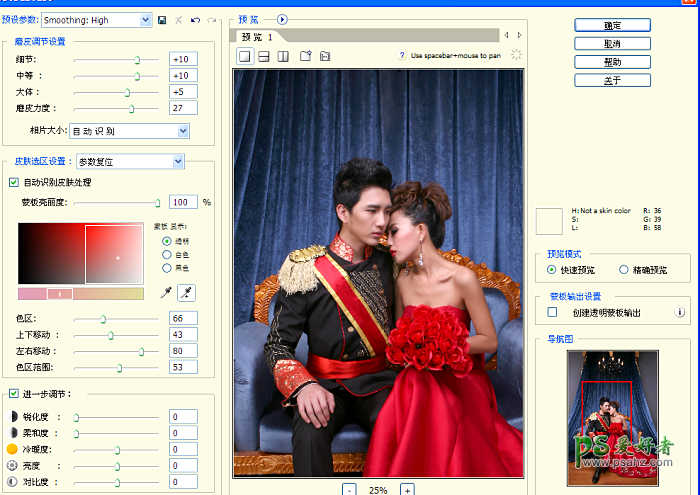Switch to horizontal split preview layout

pos(263,56)
